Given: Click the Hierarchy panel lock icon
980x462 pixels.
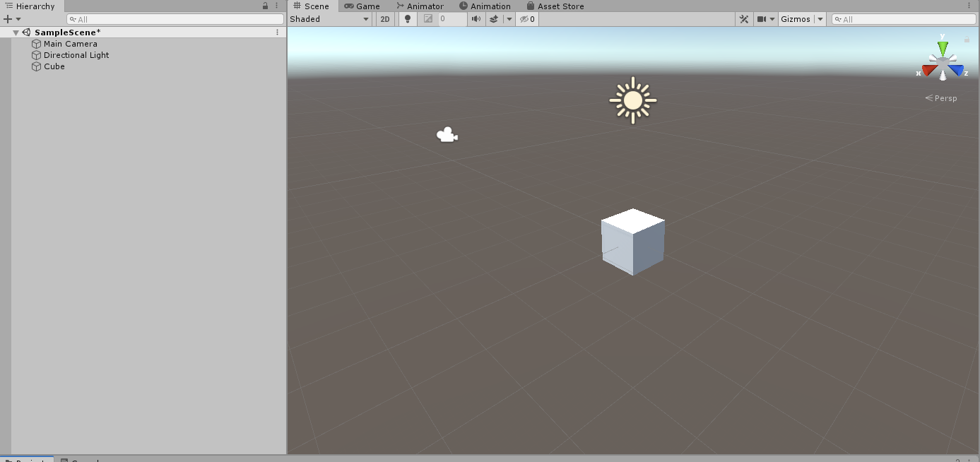Looking at the screenshot, I should pyautogui.click(x=265, y=6).
